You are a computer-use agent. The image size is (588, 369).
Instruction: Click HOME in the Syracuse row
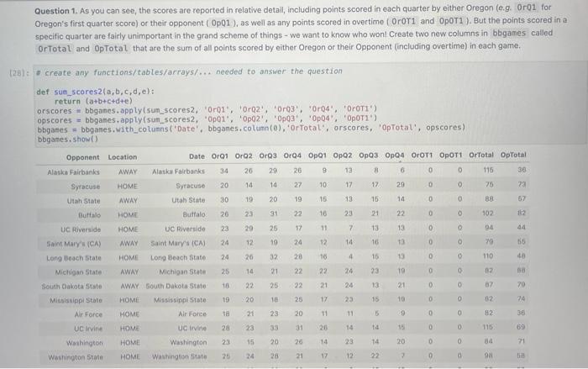(128, 187)
